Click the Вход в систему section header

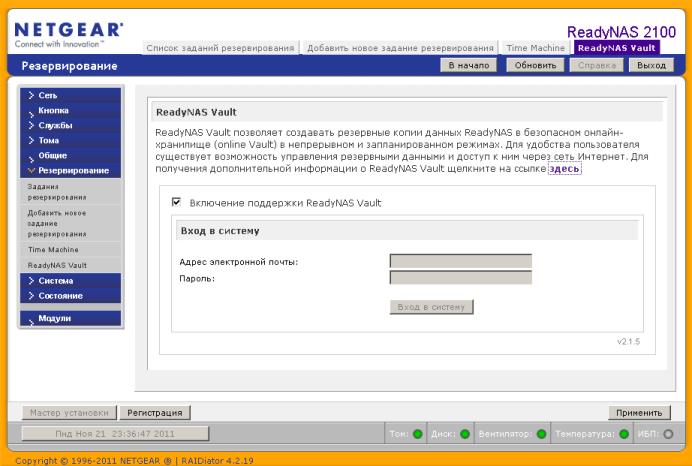click(407, 231)
